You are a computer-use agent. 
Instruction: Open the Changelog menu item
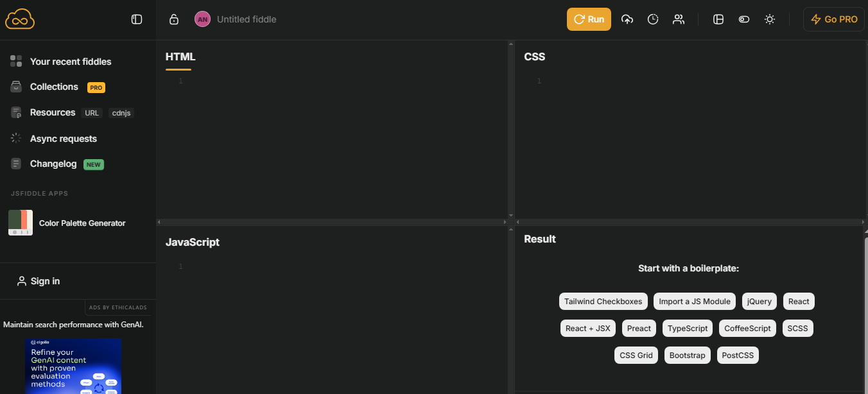[x=54, y=164]
